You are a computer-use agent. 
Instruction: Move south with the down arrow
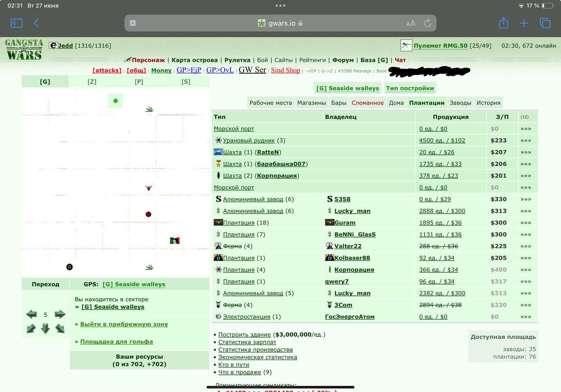coord(46,328)
